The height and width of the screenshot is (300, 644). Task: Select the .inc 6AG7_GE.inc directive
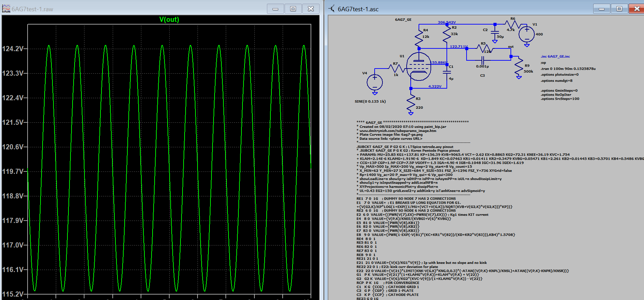[555, 57]
